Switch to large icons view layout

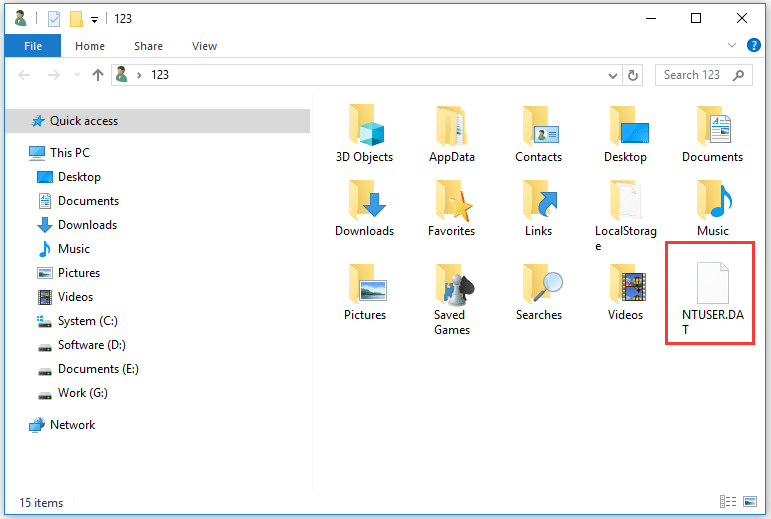point(750,501)
